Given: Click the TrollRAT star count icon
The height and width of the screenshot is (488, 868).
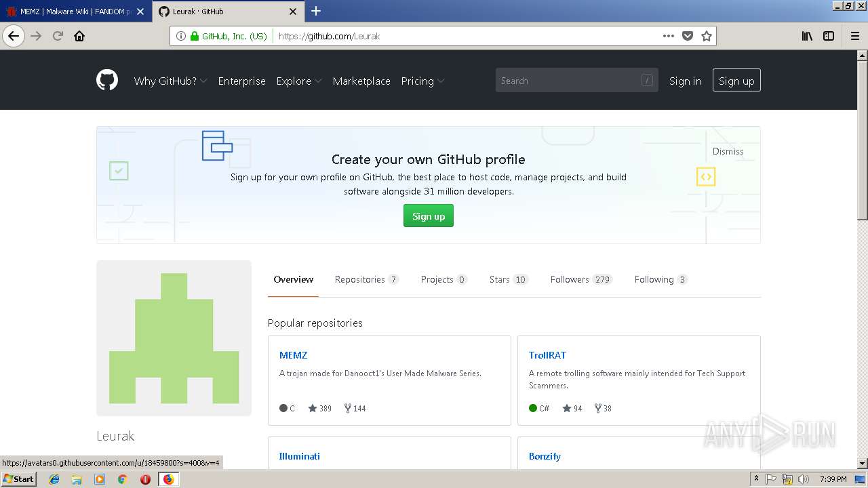Looking at the screenshot, I should (567, 408).
